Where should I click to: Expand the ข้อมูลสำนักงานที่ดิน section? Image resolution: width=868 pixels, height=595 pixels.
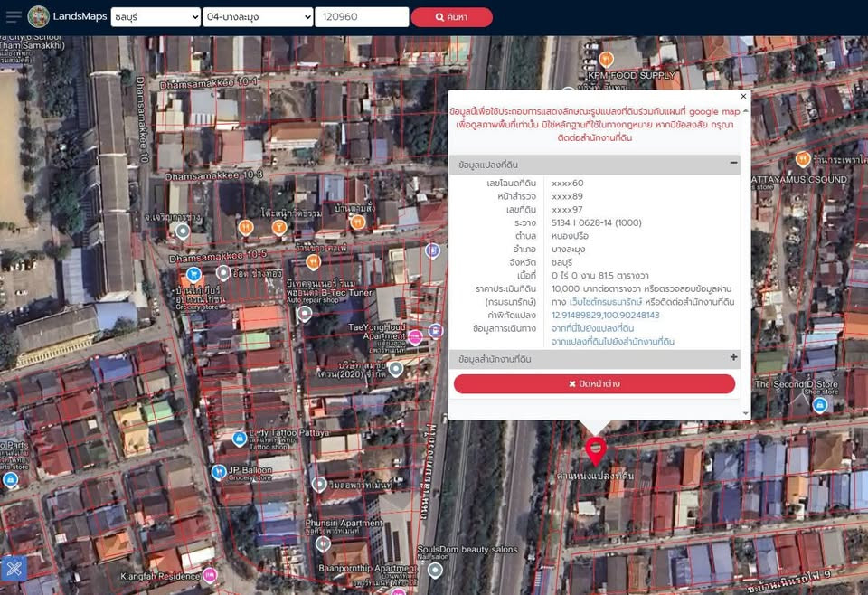[x=733, y=357]
